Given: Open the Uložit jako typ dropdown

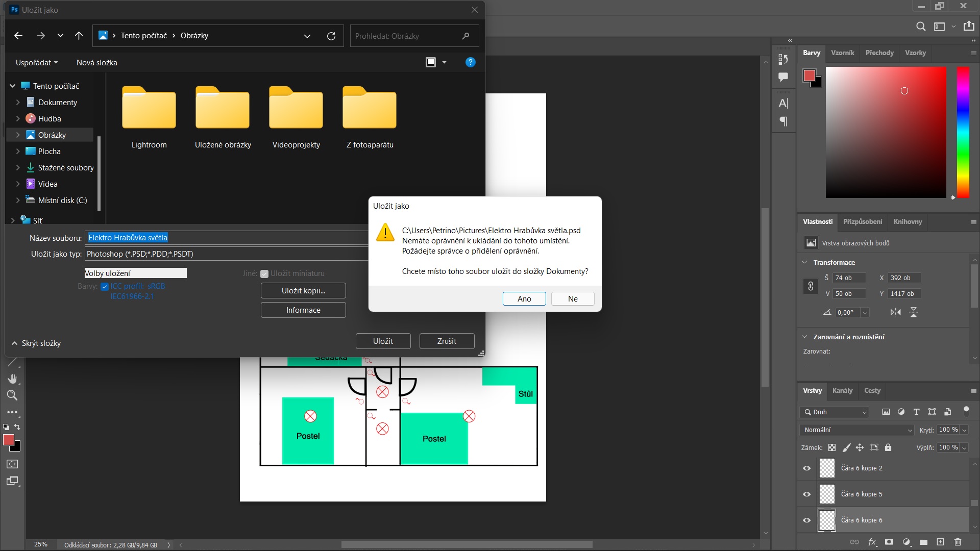Looking at the screenshot, I should coord(225,254).
